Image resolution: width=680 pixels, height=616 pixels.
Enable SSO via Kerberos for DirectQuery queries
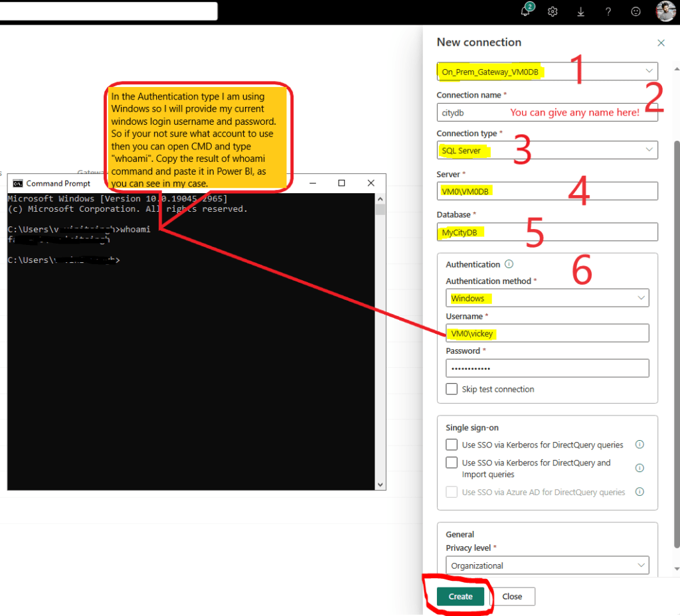[x=452, y=445]
